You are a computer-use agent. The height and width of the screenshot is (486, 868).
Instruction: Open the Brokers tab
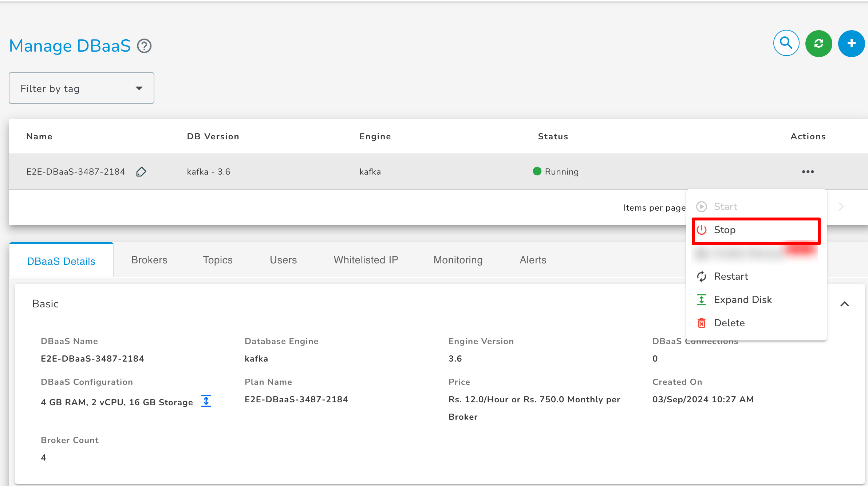[x=149, y=260]
